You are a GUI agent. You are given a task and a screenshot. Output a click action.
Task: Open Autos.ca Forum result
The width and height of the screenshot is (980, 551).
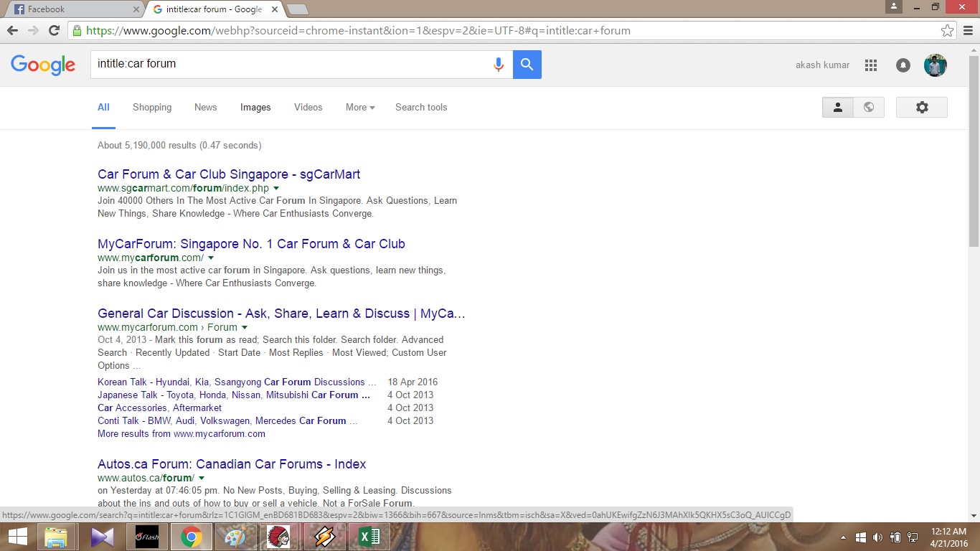(x=232, y=464)
